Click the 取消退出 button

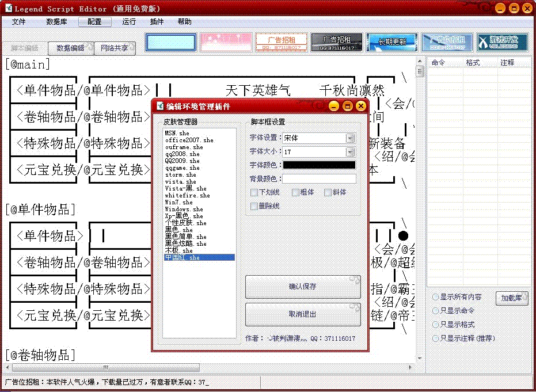tap(303, 314)
